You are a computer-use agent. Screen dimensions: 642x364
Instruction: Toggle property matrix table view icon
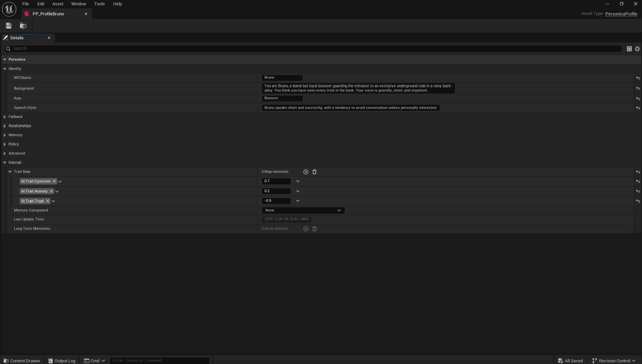[629, 49]
